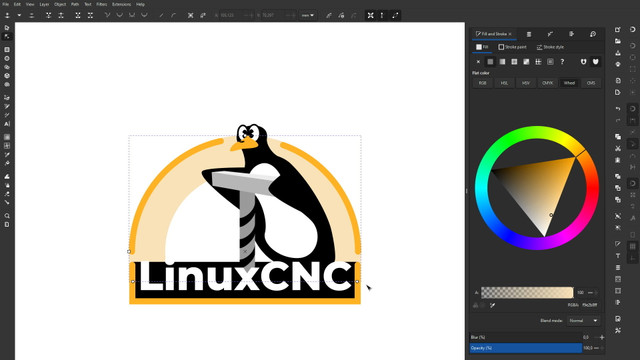Open the Layer menu
This screenshot has height=360, width=640.
tap(44, 4)
